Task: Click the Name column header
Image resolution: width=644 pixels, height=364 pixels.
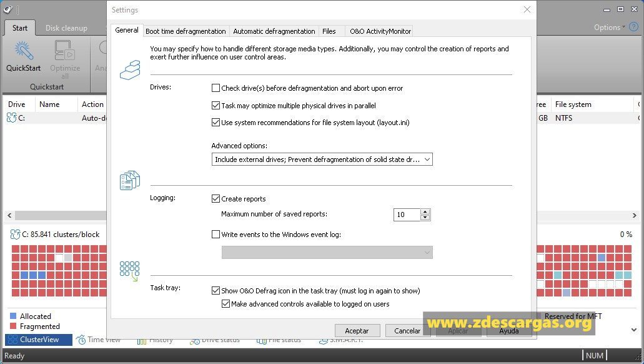Action: click(56, 104)
